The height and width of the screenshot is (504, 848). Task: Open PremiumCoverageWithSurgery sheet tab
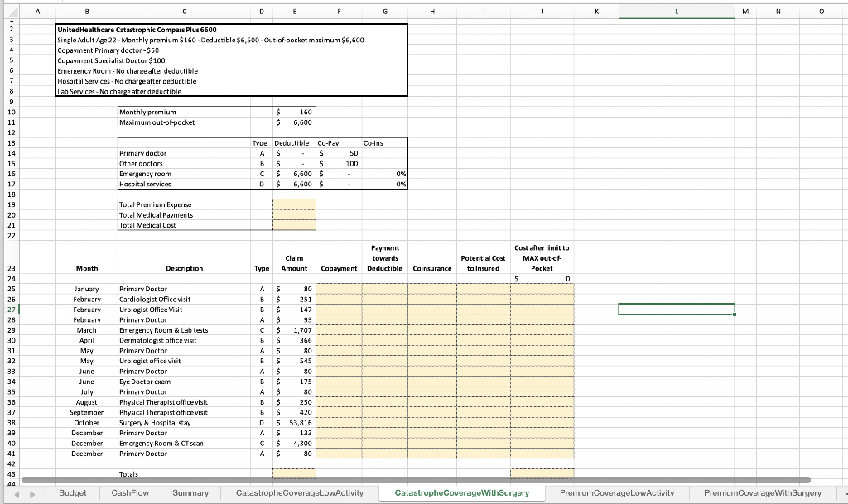pos(763,492)
